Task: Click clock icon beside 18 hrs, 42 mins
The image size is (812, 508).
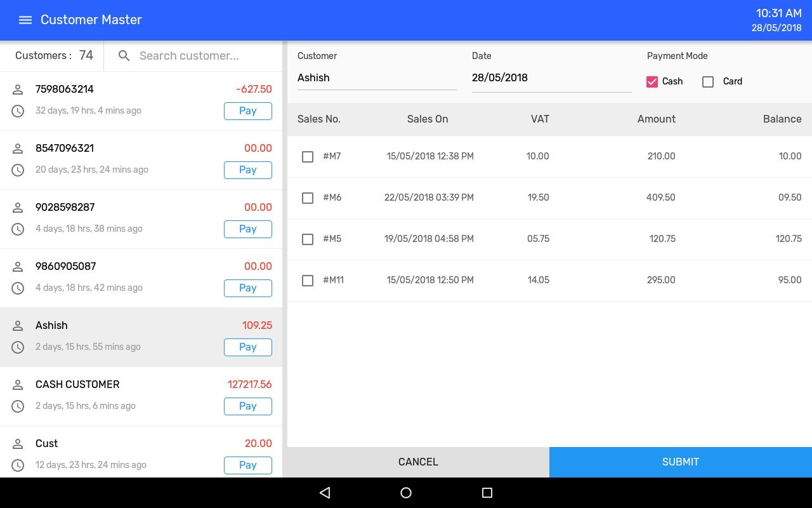Action: (18, 288)
